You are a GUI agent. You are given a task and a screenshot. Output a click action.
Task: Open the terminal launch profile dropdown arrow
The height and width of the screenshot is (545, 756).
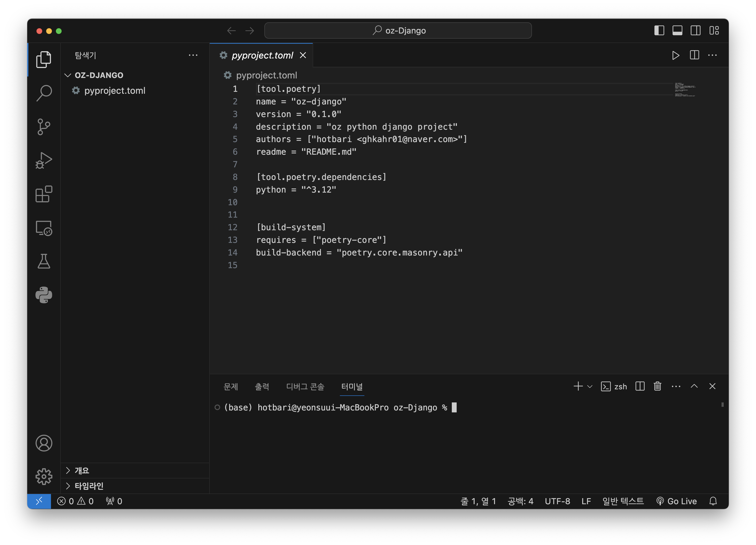(590, 386)
